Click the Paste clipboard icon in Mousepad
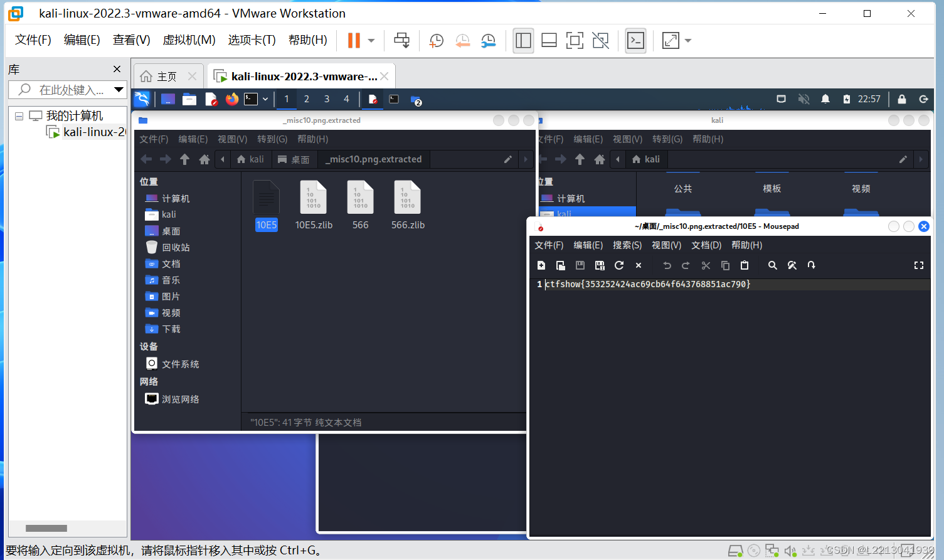The width and height of the screenshot is (944, 560). [x=745, y=265]
